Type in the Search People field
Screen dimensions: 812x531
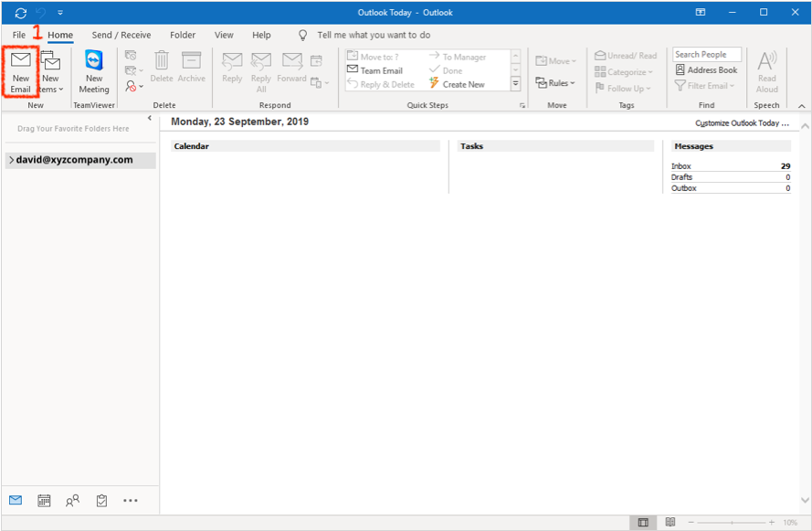(x=706, y=55)
